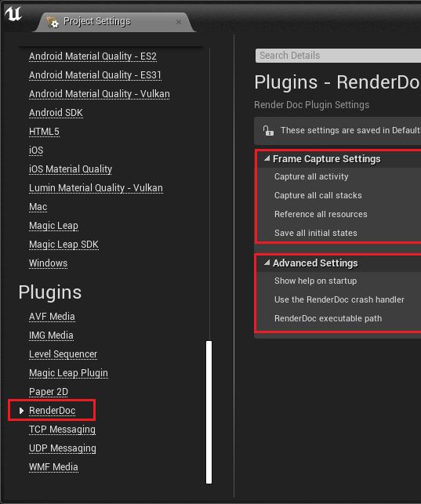
Task: Click the settings list vertical scrollbar
Action: [x=209, y=412]
